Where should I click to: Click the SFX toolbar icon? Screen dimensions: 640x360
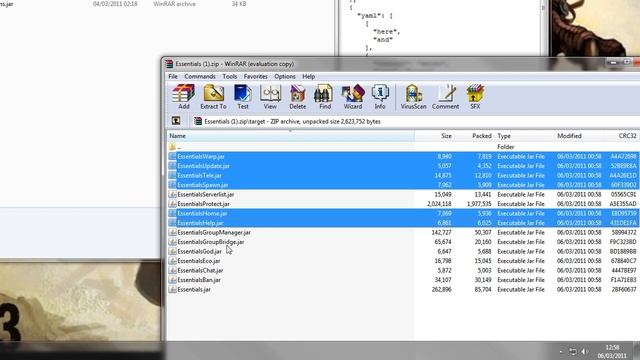coord(475,97)
